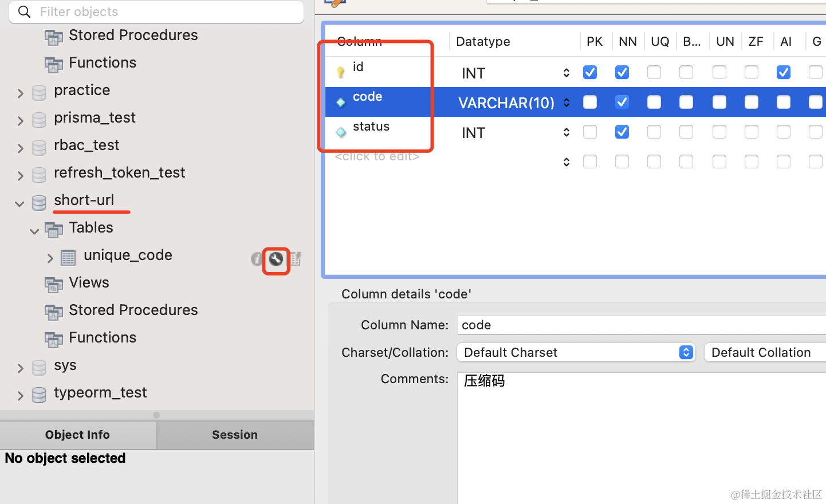This screenshot has height=504, width=826.
Task: Click the '<click to edit>' placeholder row
Action: (377, 157)
